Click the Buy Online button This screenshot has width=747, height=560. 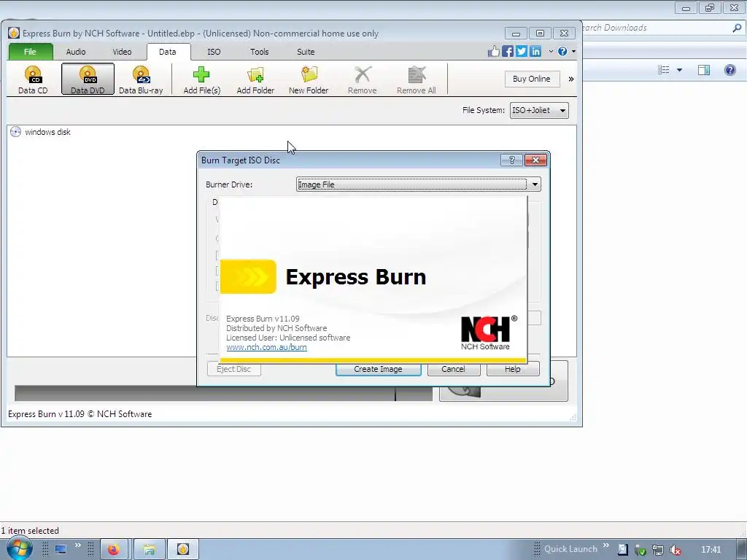pos(532,79)
